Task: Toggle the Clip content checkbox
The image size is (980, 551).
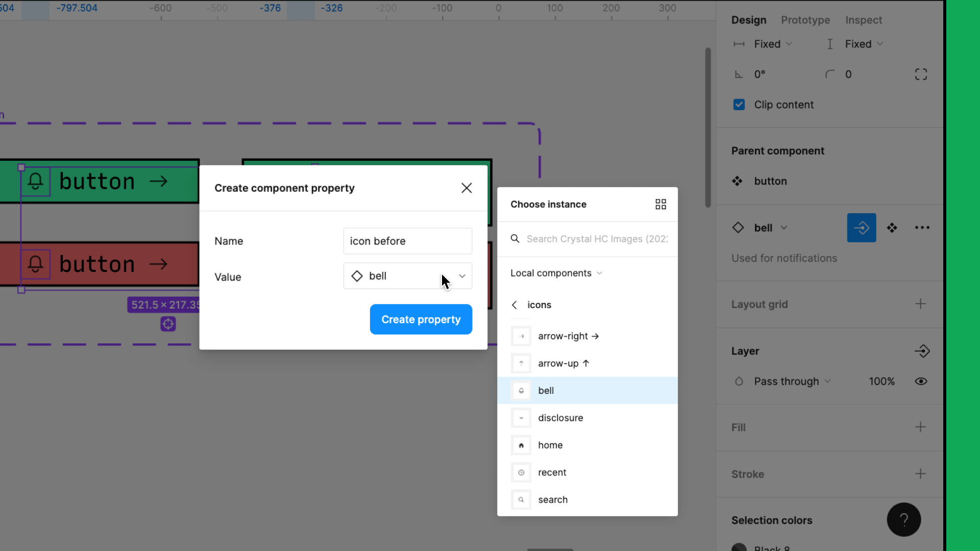Action: (x=739, y=104)
